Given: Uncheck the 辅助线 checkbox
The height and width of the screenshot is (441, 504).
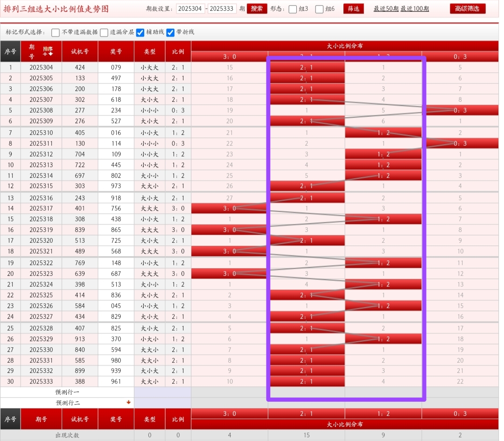Looking at the screenshot, I should point(140,33).
